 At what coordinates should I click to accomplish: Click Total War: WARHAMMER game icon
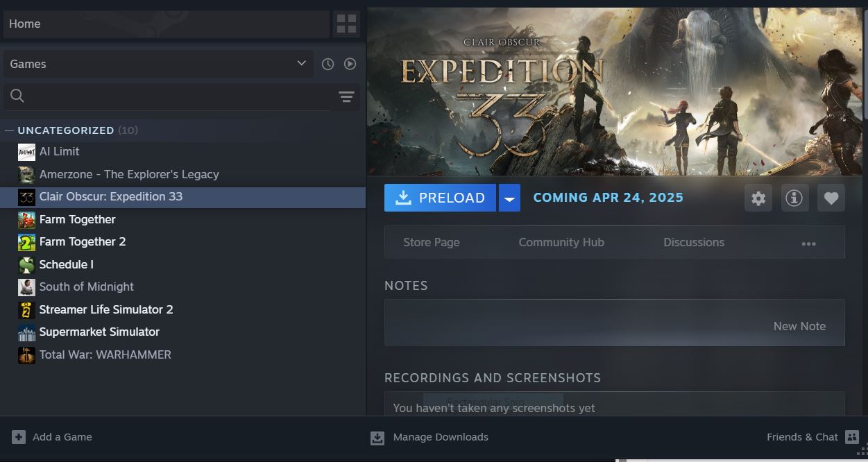(x=26, y=354)
